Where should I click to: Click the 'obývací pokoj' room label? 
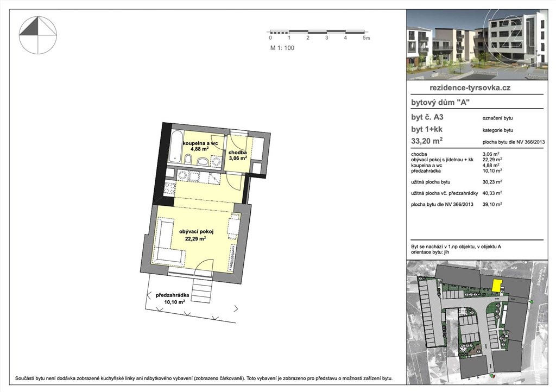(196, 232)
